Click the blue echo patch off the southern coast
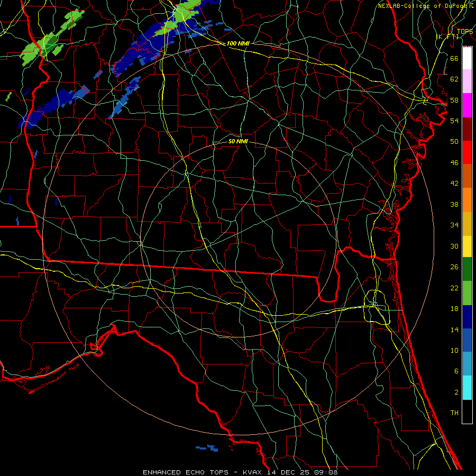 (207, 448)
